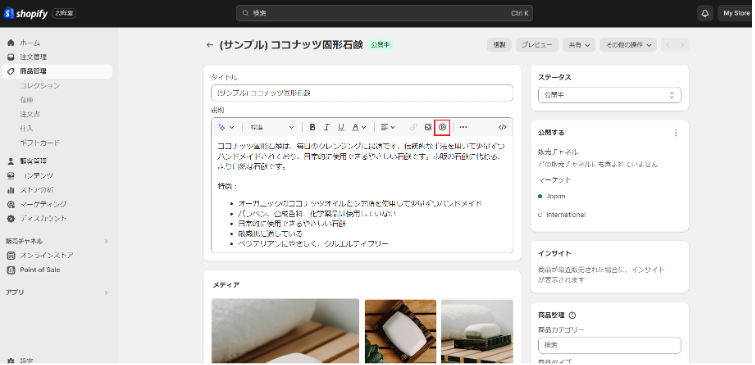Image resolution: width=755 pixels, height=365 pixels.
Task: Click the オンラインストア storefront icon
Action: pyautogui.click(x=11, y=255)
